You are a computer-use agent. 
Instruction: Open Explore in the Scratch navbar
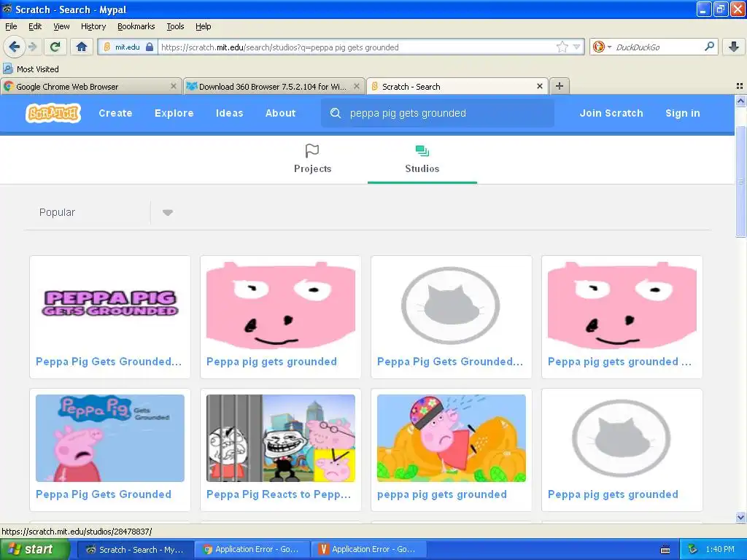tap(174, 113)
